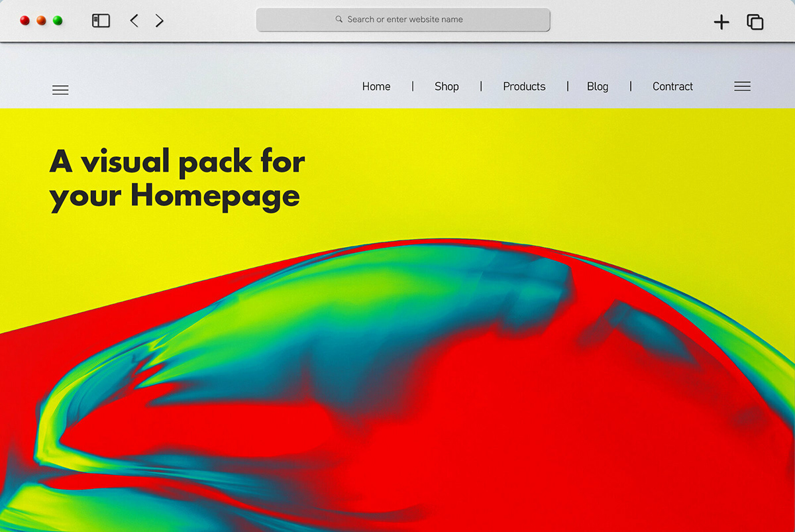The image size is (795, 532).
Task: Maximize the window with the green button
Action: 58,21
